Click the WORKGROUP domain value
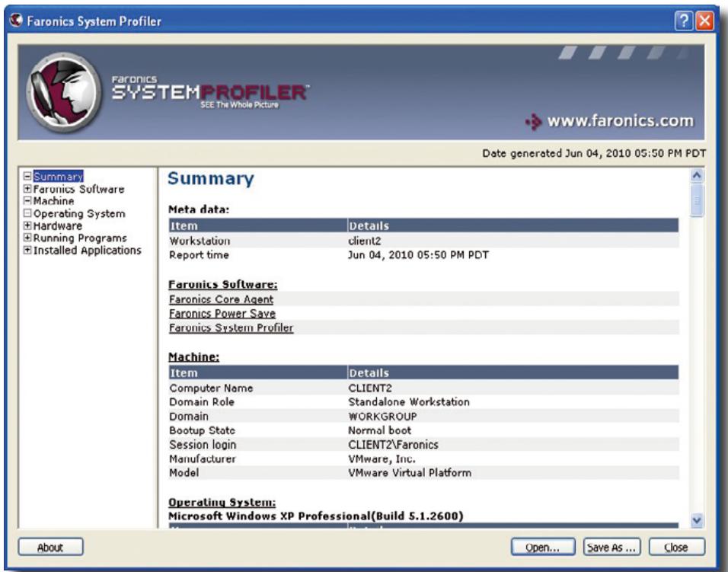 click(x=382, y=417)
